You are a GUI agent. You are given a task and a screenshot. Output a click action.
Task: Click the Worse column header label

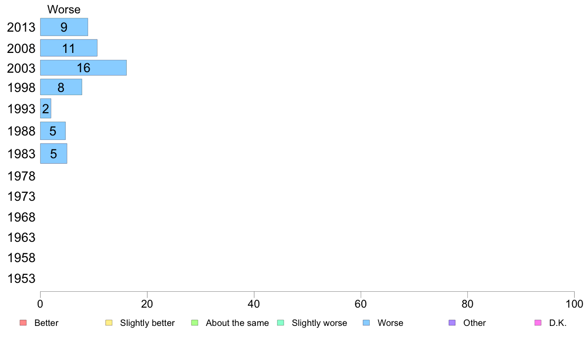pyautogui.click(x=64, y=9)
